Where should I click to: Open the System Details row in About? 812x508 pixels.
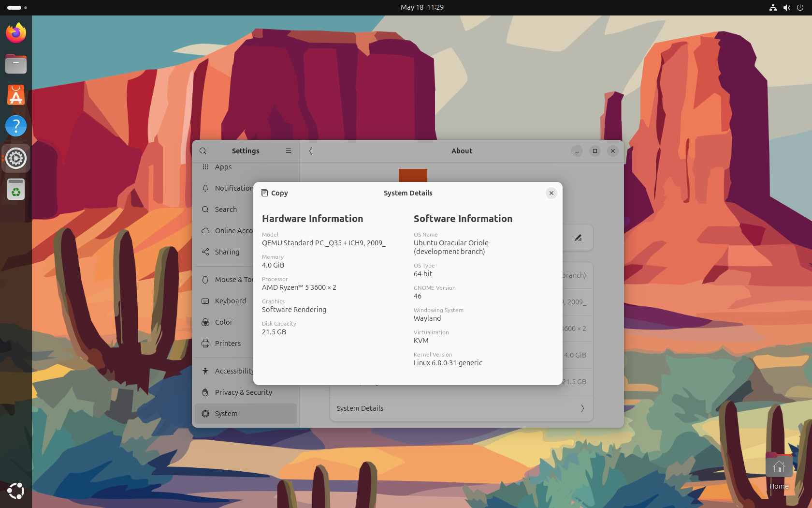(461, 408)
